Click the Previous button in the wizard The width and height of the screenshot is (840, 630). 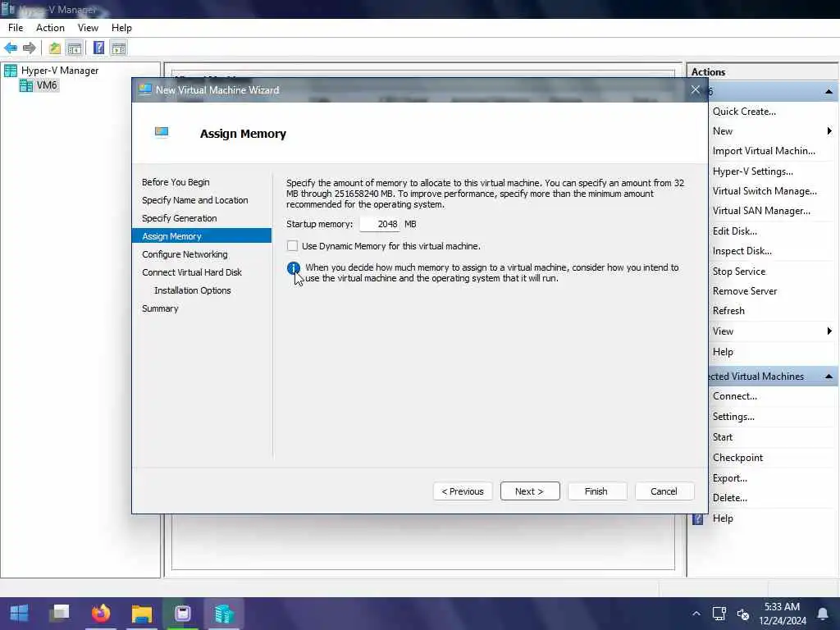(463, 491)
